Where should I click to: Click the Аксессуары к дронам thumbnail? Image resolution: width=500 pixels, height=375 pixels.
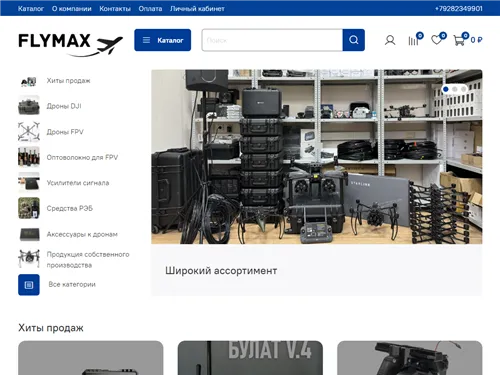[29, 234]
